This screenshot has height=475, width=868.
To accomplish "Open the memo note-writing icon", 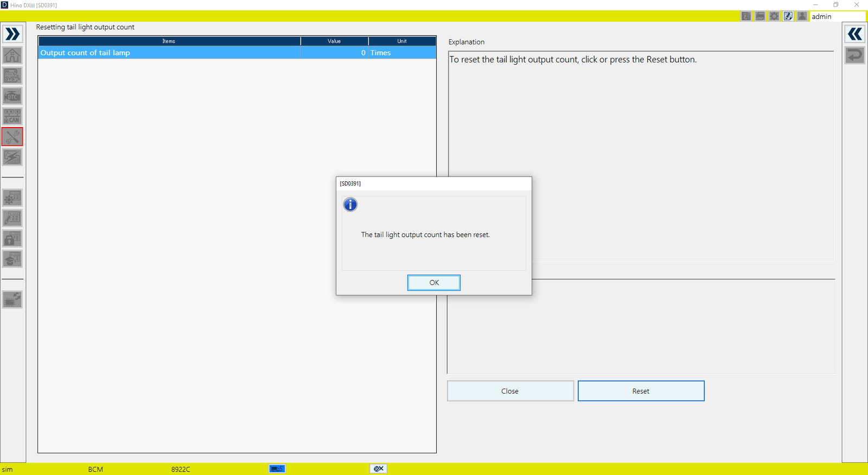I will coord(788,16).
